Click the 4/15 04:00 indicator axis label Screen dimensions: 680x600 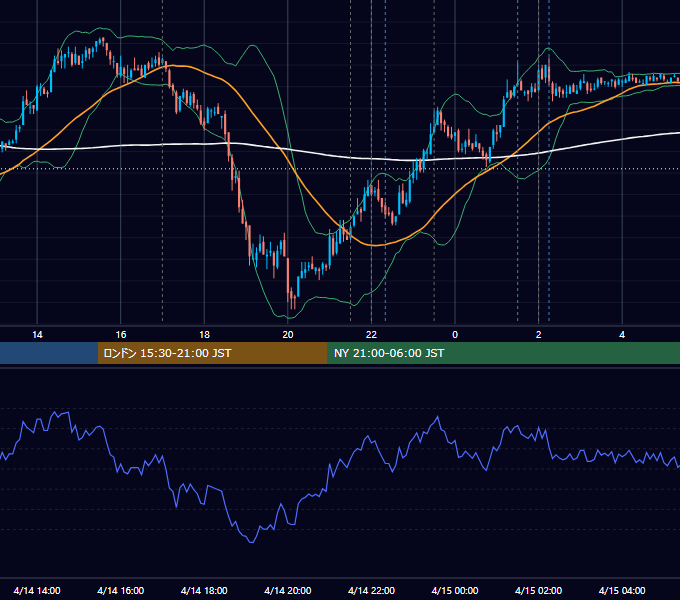tap(622, 590)
